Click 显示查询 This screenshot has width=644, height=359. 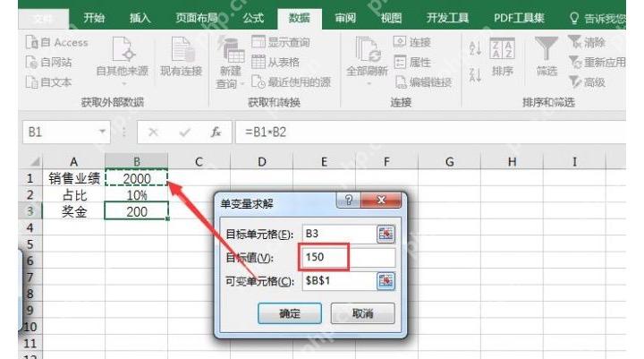point(281,42)
